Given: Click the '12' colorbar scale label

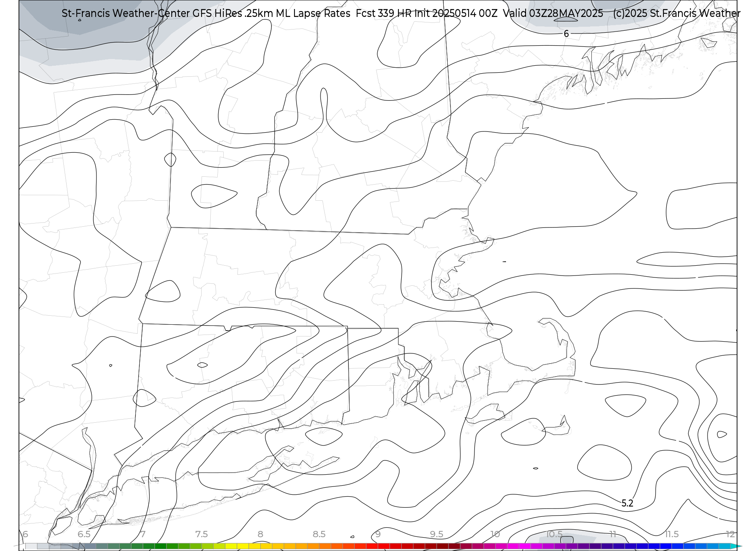Looking at the screenshot, I should click(x=730, y=534).
